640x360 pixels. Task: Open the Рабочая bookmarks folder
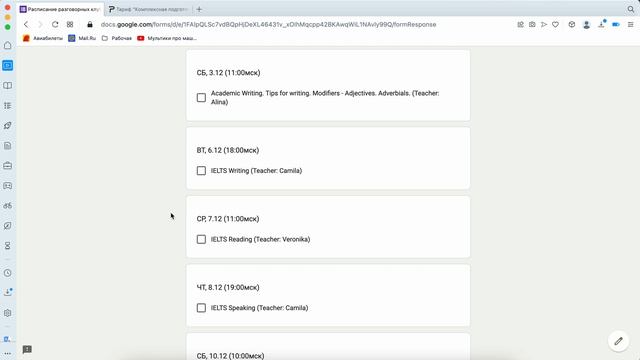pyautogui.click(x=117, y=38)
